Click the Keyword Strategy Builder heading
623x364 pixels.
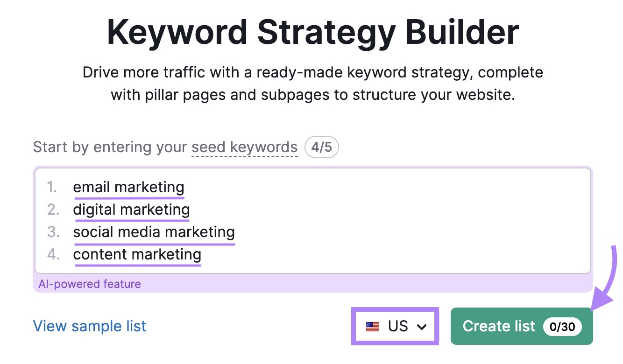click(311, 30)
